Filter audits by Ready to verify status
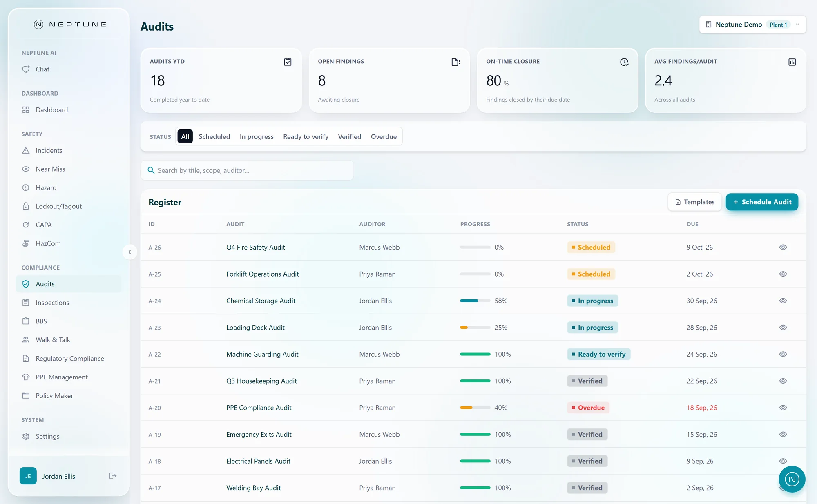817x504 pixels. point(306,136)
